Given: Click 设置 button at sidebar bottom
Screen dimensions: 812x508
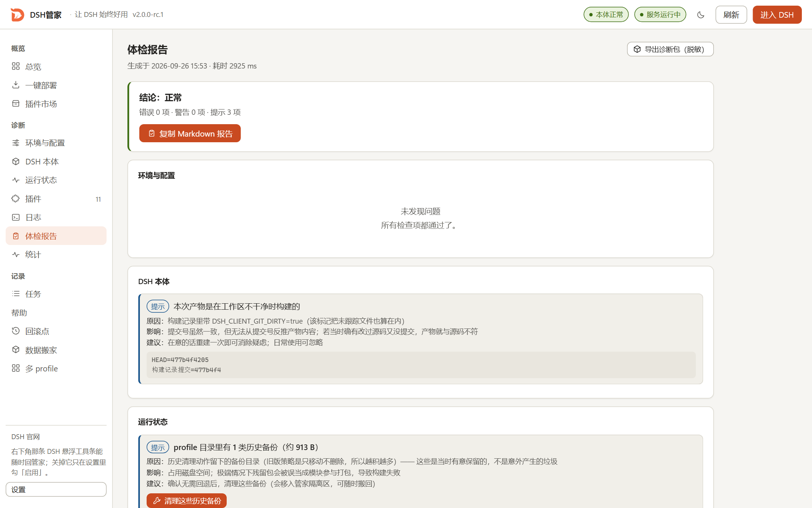Looking at the screenshot, I should pos(56,489).
